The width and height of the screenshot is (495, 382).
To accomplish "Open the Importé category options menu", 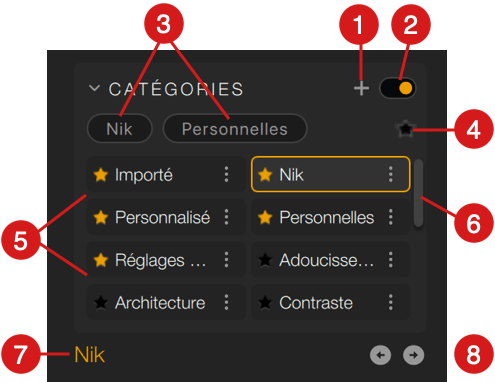I will point(226,174).
